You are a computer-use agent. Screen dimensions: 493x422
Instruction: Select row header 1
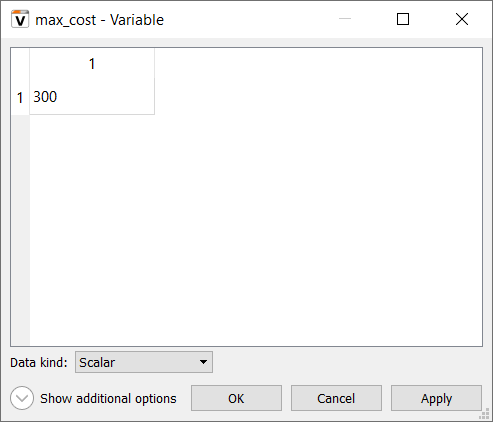(20, 98)
